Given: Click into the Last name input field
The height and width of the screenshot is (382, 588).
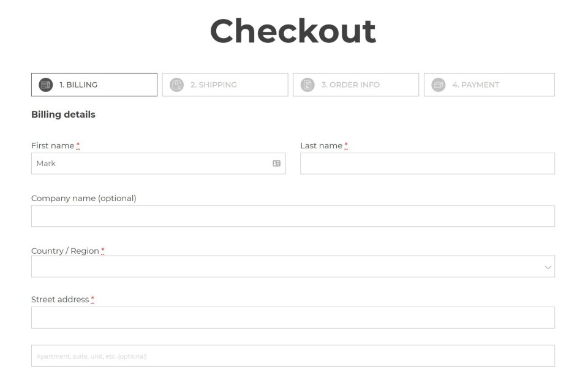Looking at the screenshot, I should (x=428, y=164).
